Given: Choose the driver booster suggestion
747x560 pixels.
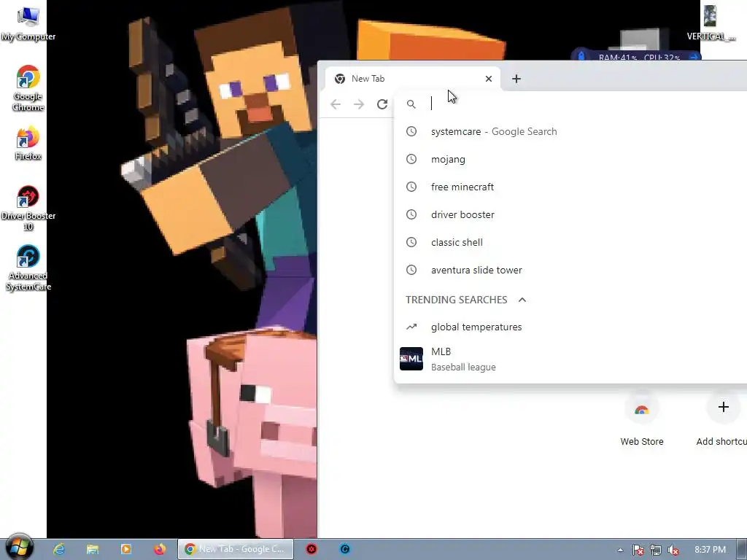Looking at the screenshot, I should [570, 214].
